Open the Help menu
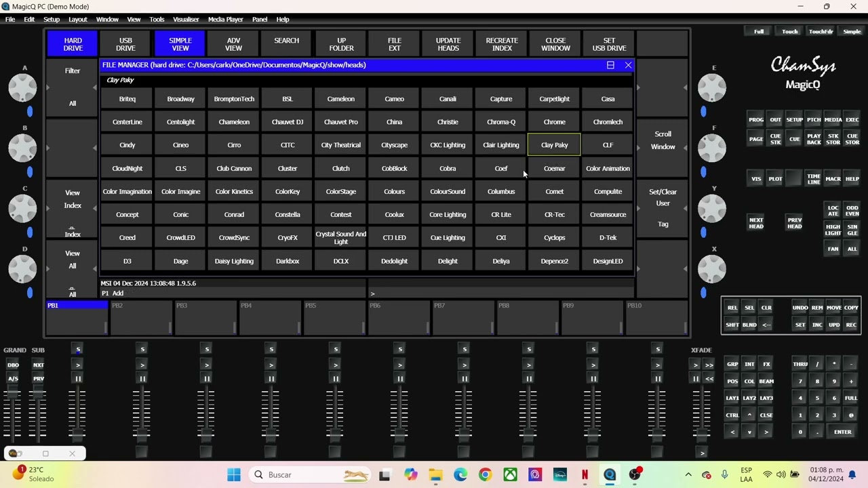The image size is (868, 488). click(x=283, y=19)
